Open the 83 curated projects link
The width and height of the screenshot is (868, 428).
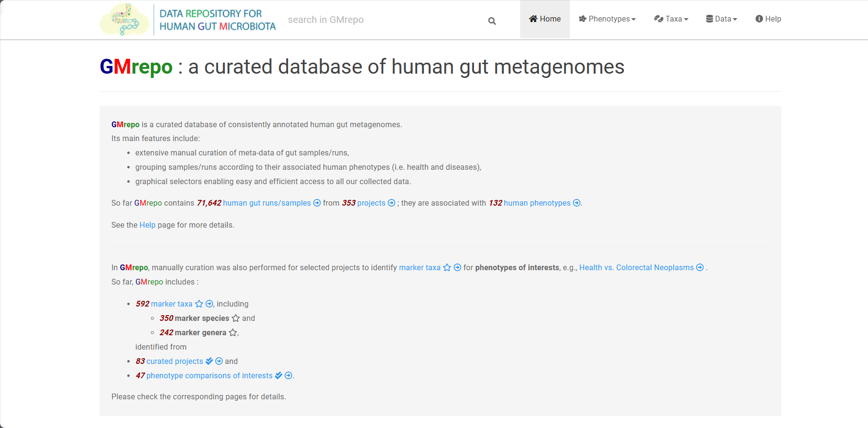[x=169, y=361]
